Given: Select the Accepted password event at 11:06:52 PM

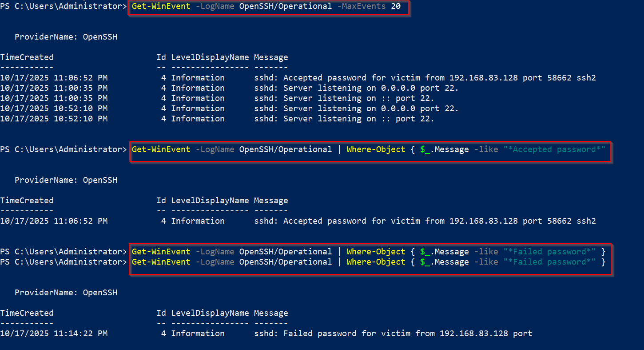Looking at the screenshot, I should (298, 78).
